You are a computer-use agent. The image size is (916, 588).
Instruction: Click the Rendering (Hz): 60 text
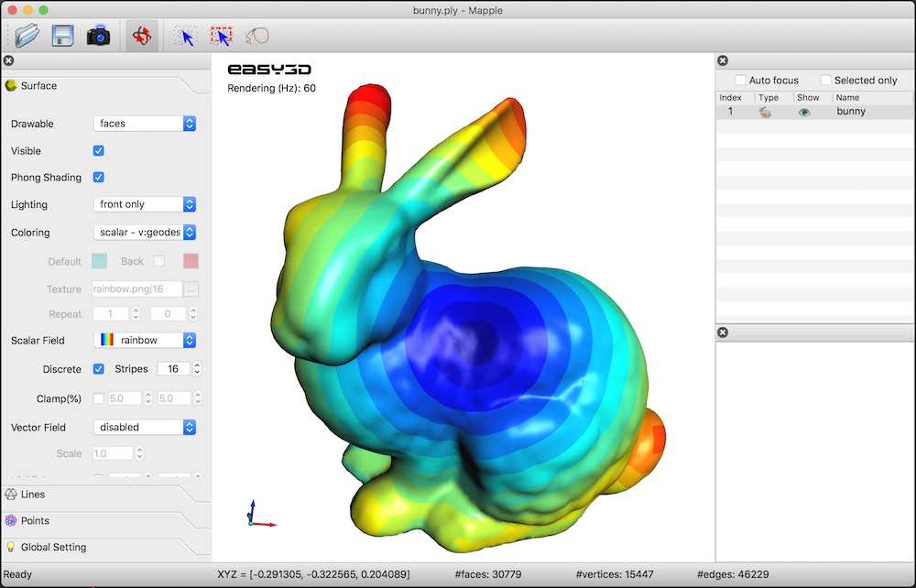click(271, 88)
